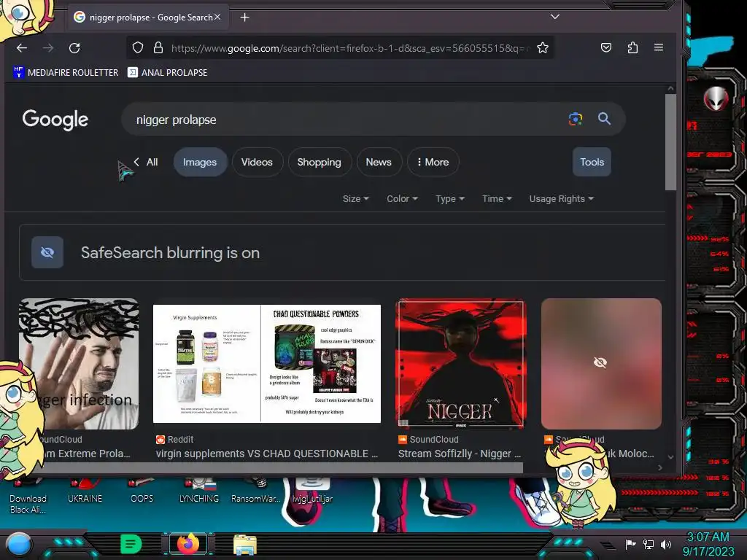The height and width of the screenshot is (560, 747).
Task: Switch to the All results tab
Action: pyautogui.click(x=152, y=162)
